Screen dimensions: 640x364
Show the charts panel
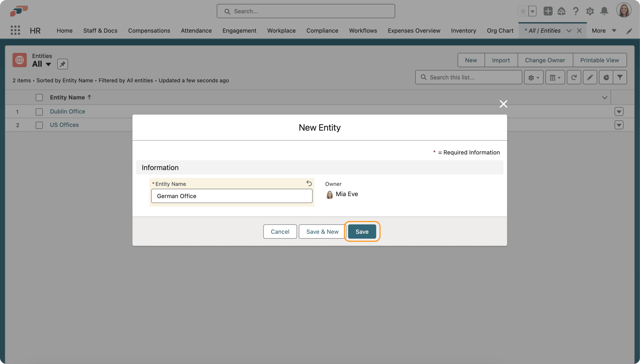tap(606, 77)
